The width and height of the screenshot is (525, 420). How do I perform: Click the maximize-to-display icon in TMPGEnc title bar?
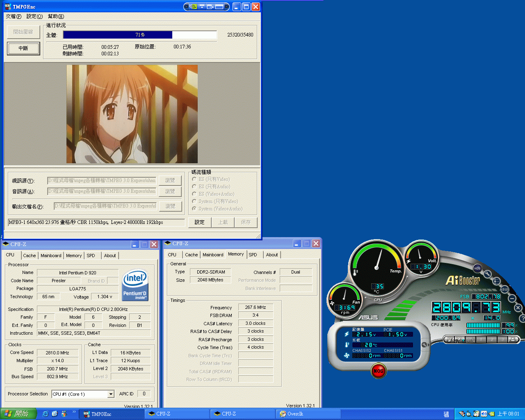tap(219, 7)
